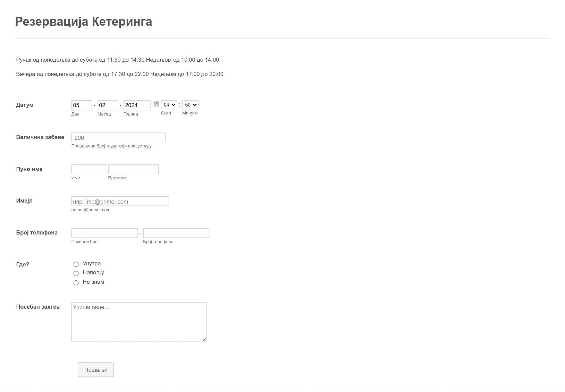Open the Сати hours dropdown
This screenshot has width=565, height=392.
169,105
